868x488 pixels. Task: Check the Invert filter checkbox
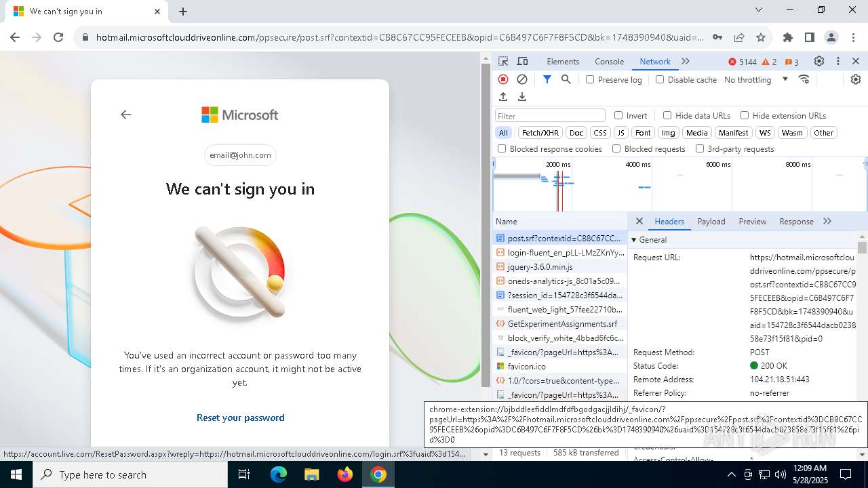click(x=618, y=115)
